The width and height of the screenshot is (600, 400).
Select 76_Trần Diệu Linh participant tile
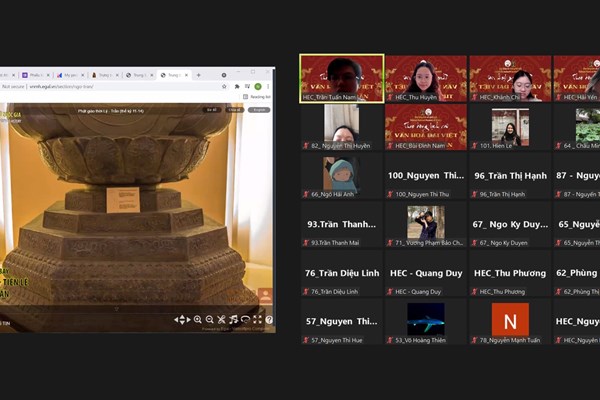point(341,273)
